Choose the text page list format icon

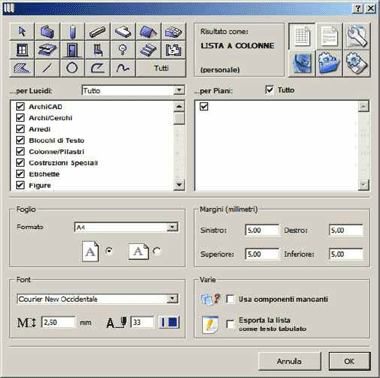[329, 36]
